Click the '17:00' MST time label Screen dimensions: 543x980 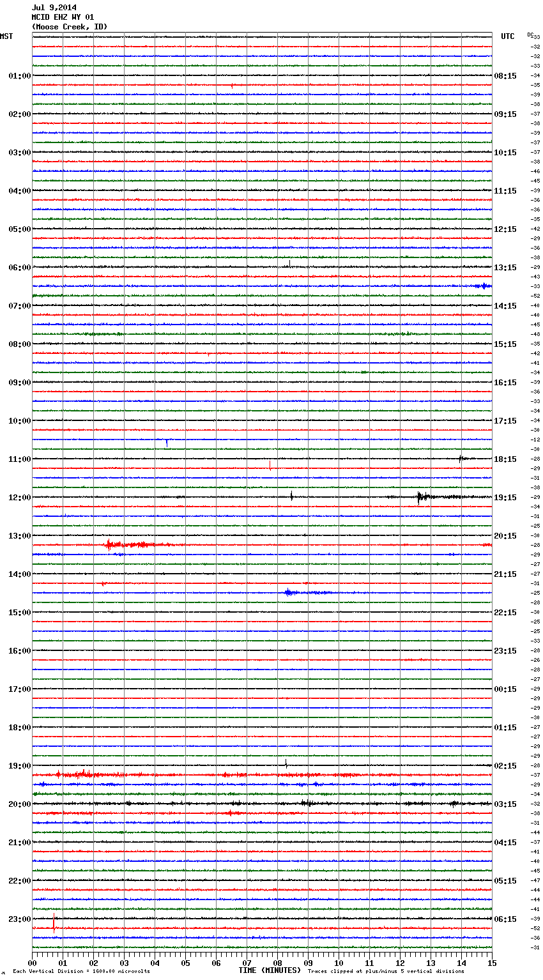coord(20,689)
